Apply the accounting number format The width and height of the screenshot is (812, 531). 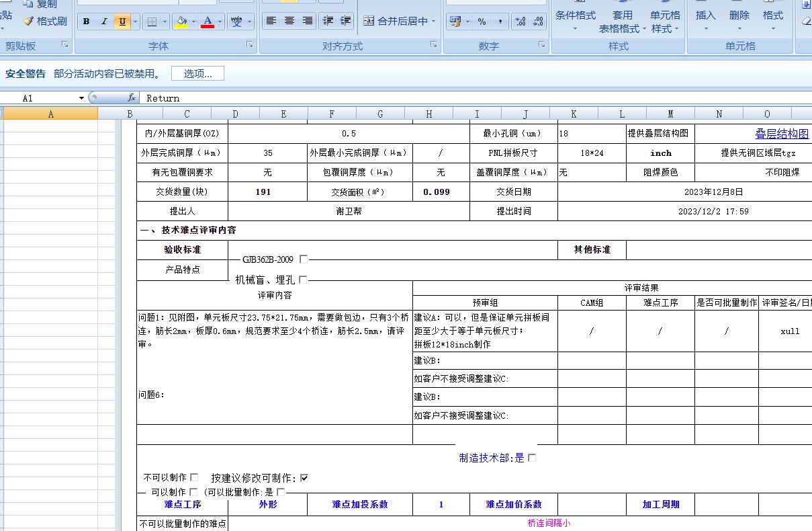point(455,22)
